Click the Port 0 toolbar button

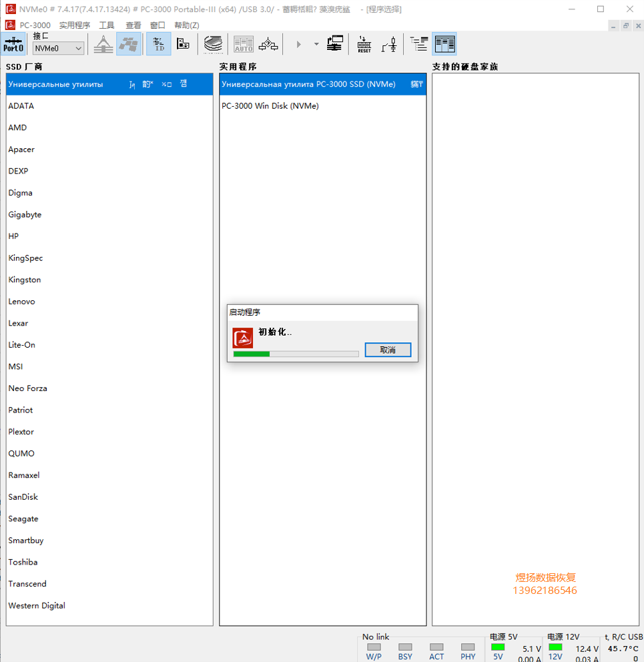tap(13, 44)
